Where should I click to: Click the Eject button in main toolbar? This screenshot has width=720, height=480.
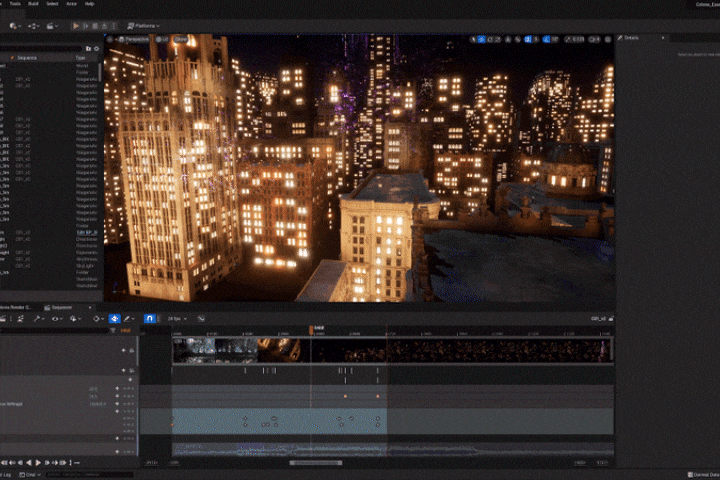pyautogui.click(x=105, y=26)
